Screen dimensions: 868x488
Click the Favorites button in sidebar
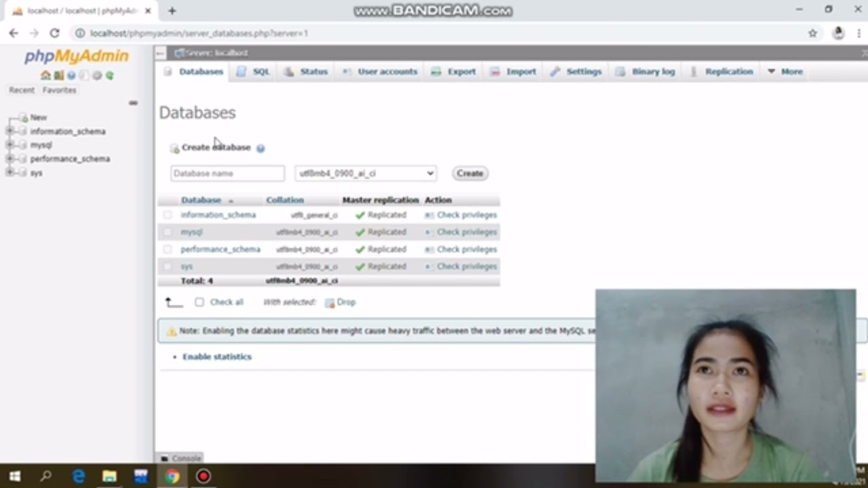point(60,90)
